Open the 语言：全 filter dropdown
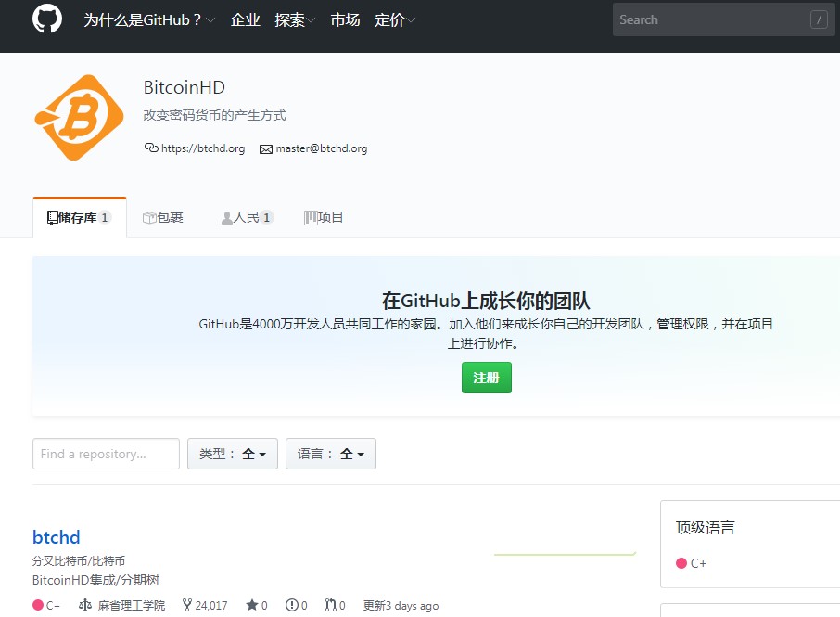Image resolution: width=840 pixels, height=617 pixels. point(331,454)
